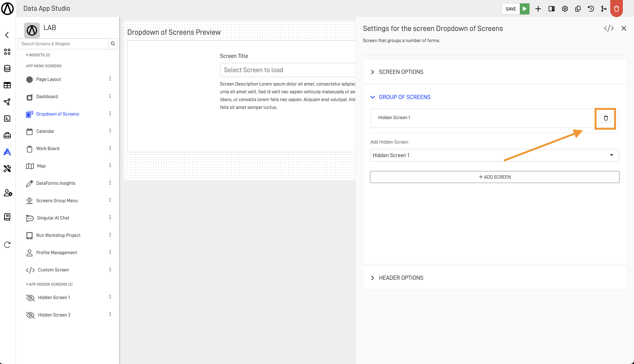Expand the WIDGETS (2) section
This screenshot has height=364, width=634.
coord(38,55)
